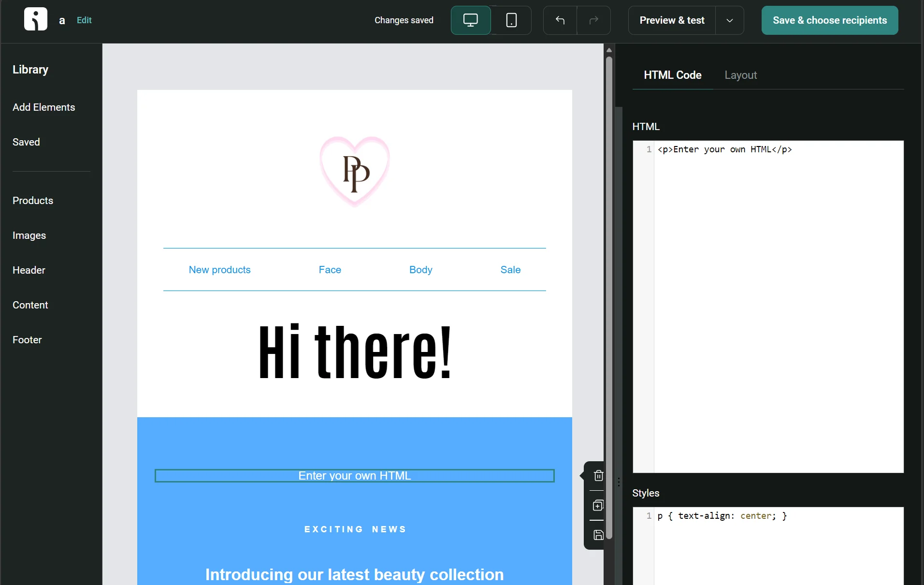
Task: Open the Saved library section
Action: point(26,142)
